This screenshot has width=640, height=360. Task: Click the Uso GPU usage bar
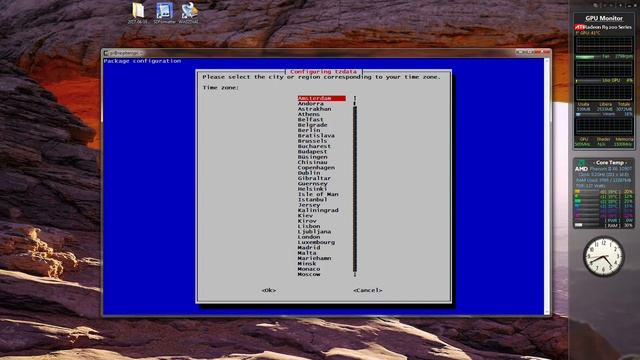tap(588, 81)
